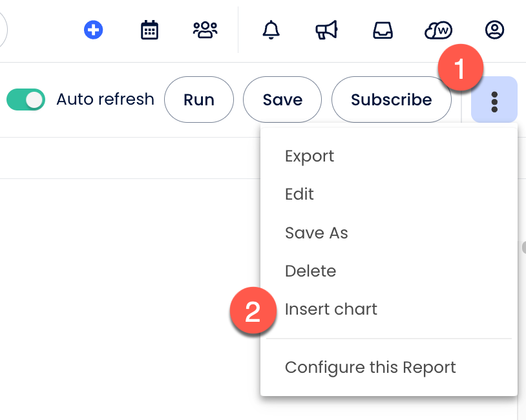Select Delete from the menu
Image resolution: width=526 pixels, height=420 pixels.
(x=310, y=271)
